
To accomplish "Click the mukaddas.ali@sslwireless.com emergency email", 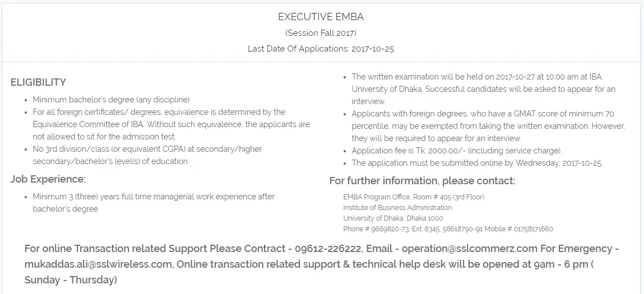I will [x=97, y=264].
